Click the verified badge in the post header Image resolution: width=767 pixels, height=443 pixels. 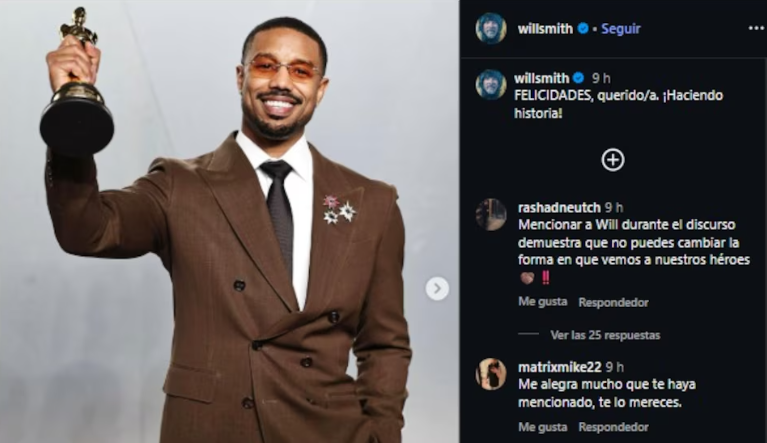[x=583, y=29]
